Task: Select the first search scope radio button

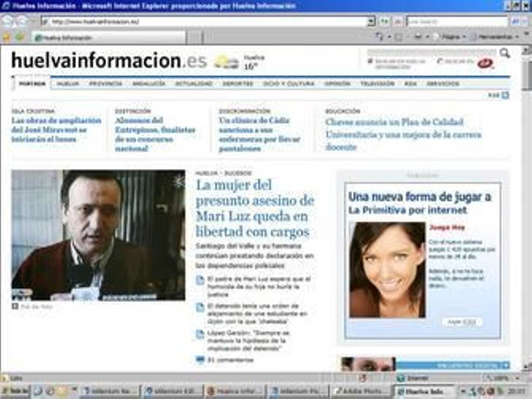Action: click(x=370, y=61)
